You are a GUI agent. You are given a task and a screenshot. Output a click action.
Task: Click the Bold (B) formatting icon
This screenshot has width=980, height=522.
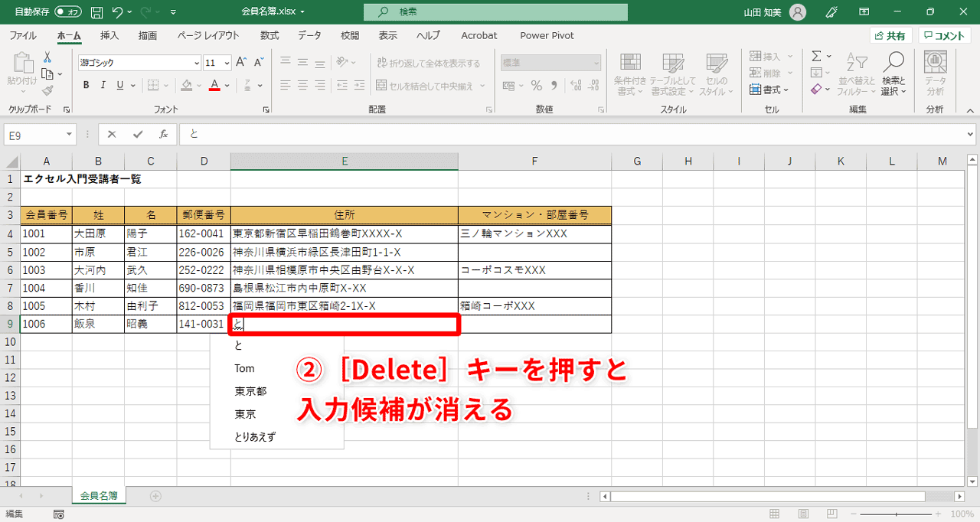pos(86,85)
